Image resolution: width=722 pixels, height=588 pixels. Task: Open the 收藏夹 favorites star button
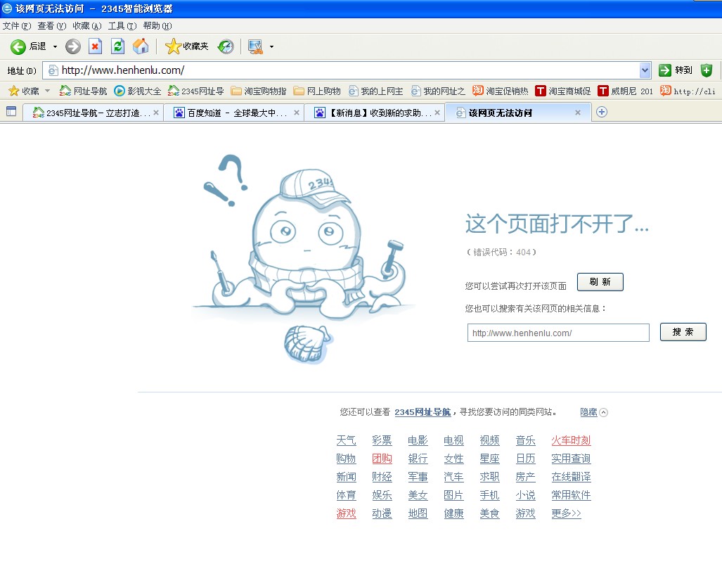187,46
